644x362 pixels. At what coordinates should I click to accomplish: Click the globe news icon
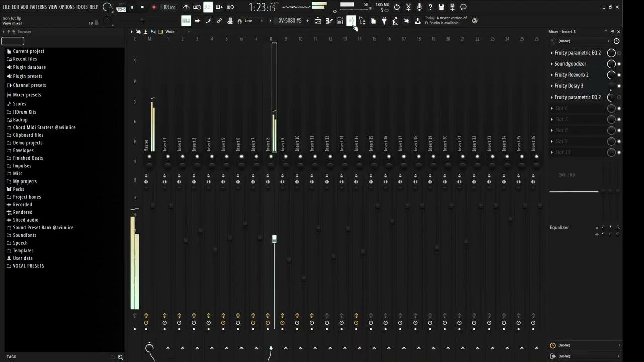(x=474, y=21)
